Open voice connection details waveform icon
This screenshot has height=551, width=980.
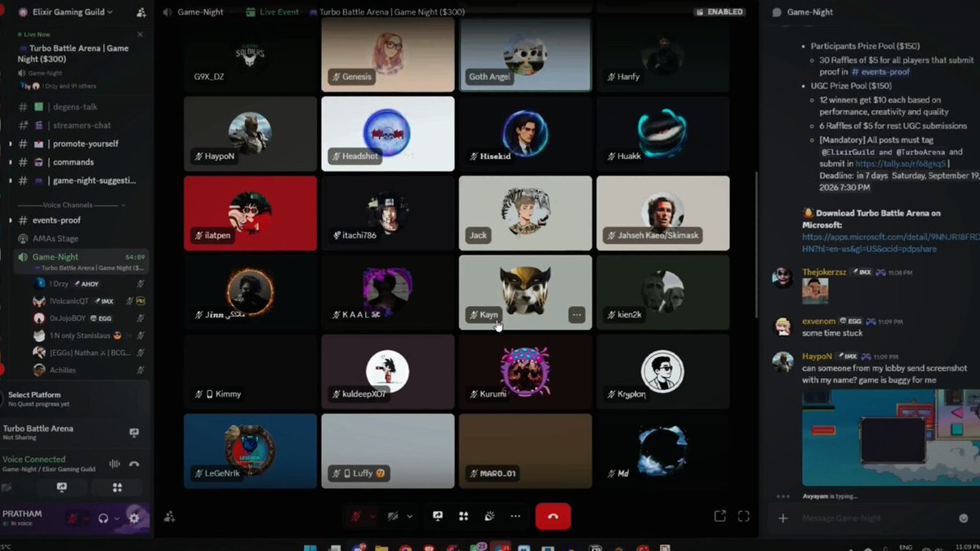pos(114,464)
